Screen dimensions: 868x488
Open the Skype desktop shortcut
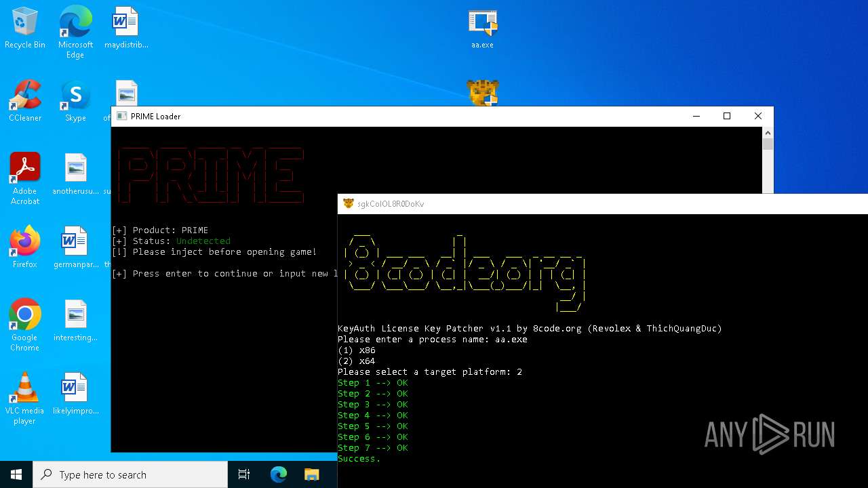(75, 102)
